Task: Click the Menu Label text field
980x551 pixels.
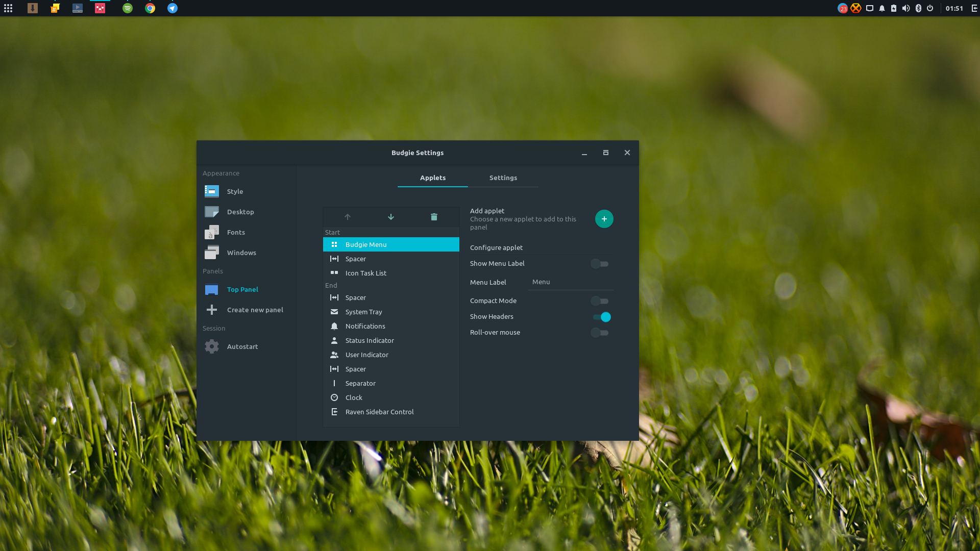Action: [x=571, y=282]
